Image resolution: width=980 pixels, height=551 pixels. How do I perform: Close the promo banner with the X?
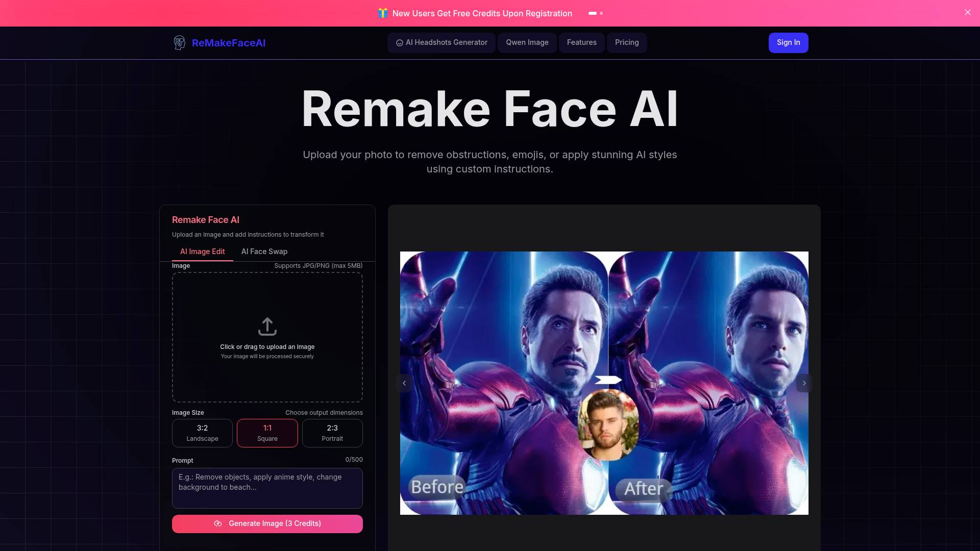[x=968, y=12]
